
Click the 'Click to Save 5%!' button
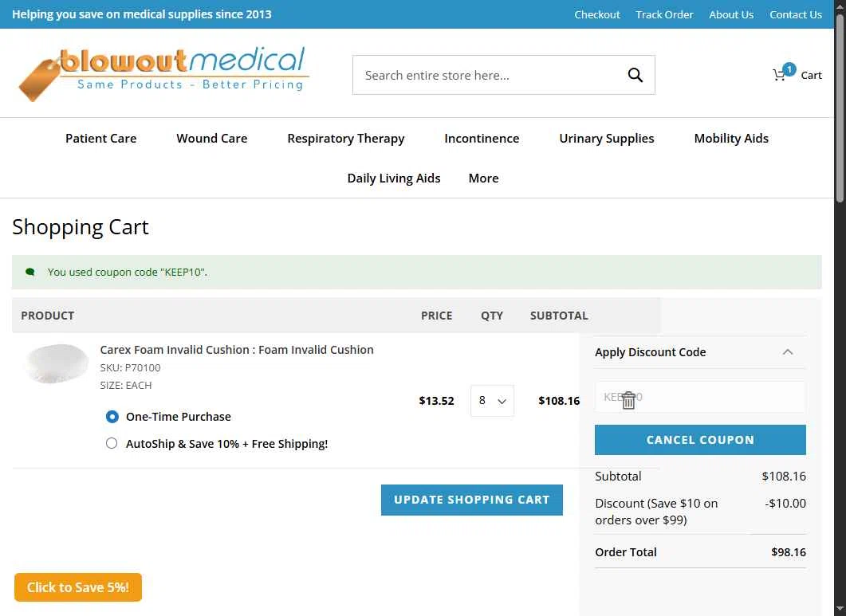click(78, 587)
